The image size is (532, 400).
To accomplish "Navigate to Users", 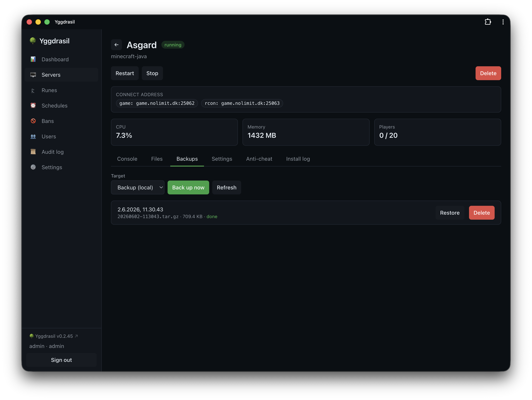I will tap(61, 136).
